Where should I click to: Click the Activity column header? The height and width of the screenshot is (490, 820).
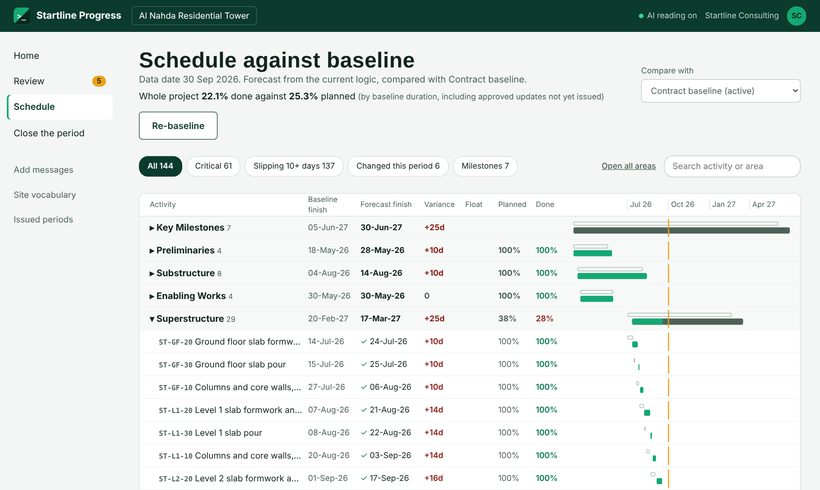click(x=163, y=204)
